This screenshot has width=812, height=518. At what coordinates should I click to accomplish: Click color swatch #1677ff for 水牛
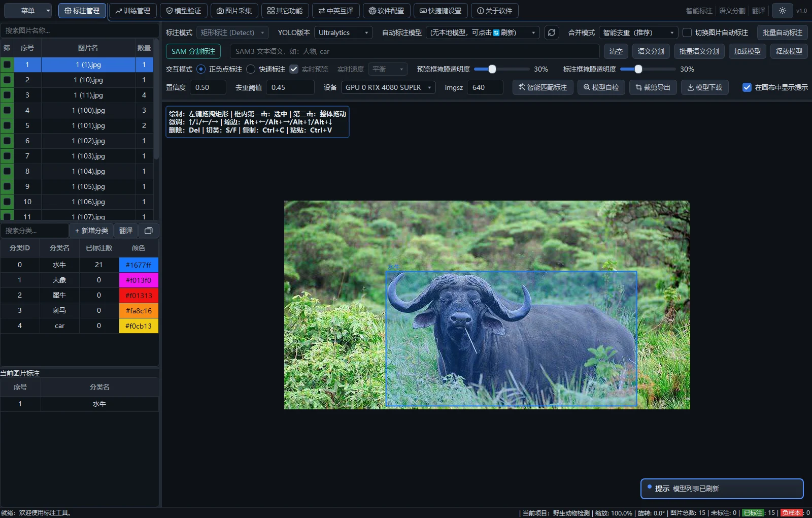(139, 265)
